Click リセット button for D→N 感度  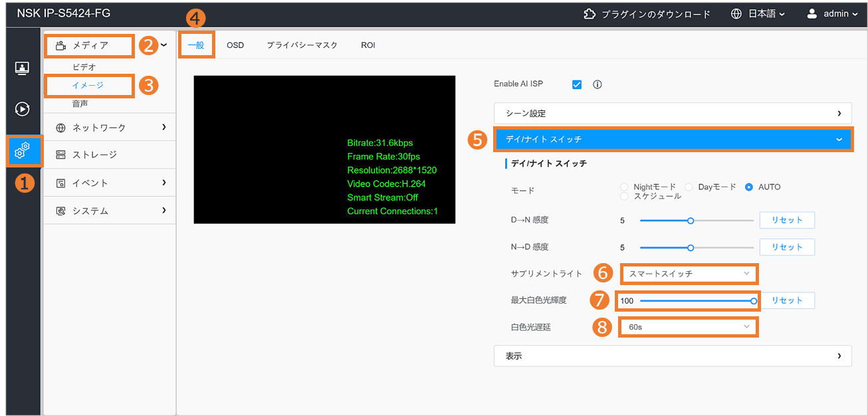[787, 220]
